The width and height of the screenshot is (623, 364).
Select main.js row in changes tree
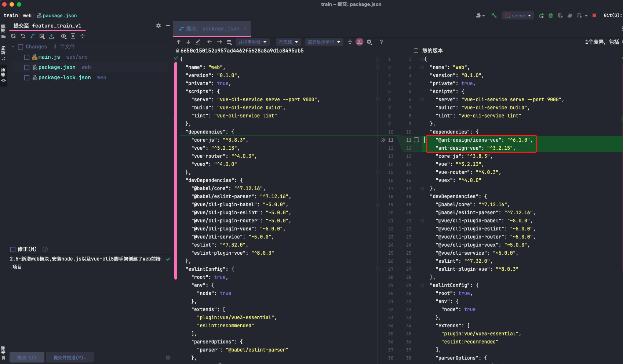click(90, 57)
